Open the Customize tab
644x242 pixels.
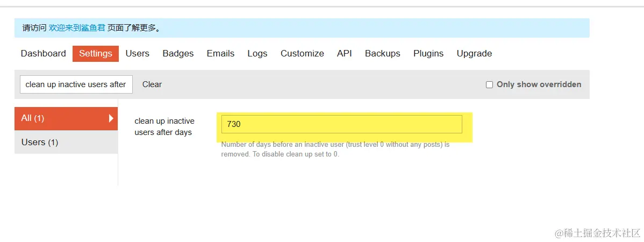302,53
